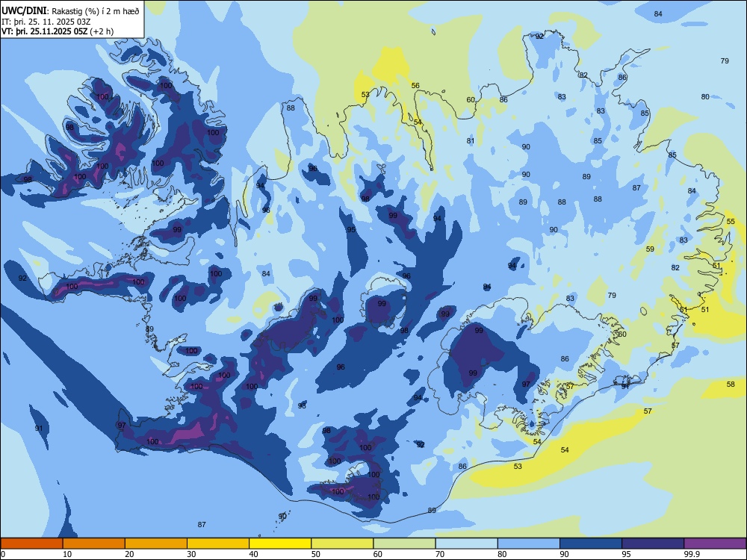Select the indigo 95–99.9 legend swatch
Image resolution: width=747 pixels, height=560 pixels.
(x=653, y=544)
